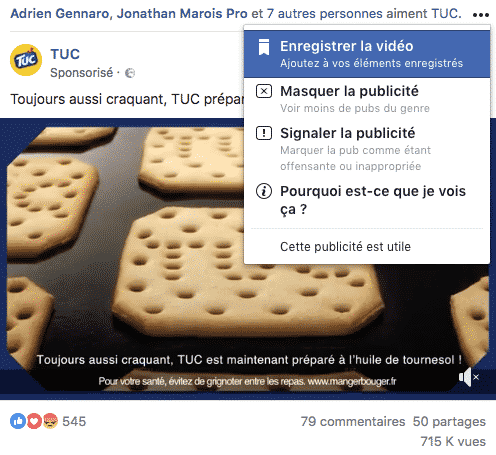Click the three-dot post options icon
This screenshot has width=496, height=455.
pyautogui.click(x=481, y=15)
